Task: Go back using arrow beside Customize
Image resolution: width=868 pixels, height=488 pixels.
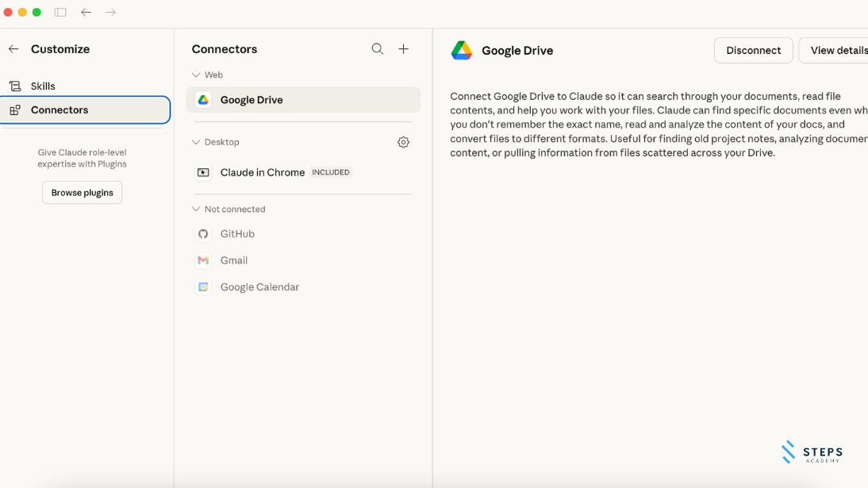Action: click(x=13, y=49)
